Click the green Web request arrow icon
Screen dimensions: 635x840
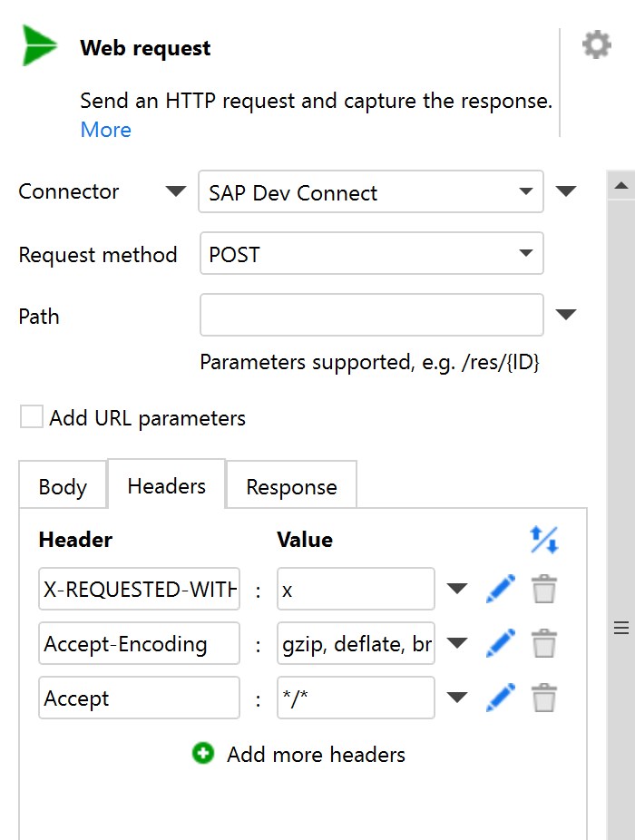point(39,46)
